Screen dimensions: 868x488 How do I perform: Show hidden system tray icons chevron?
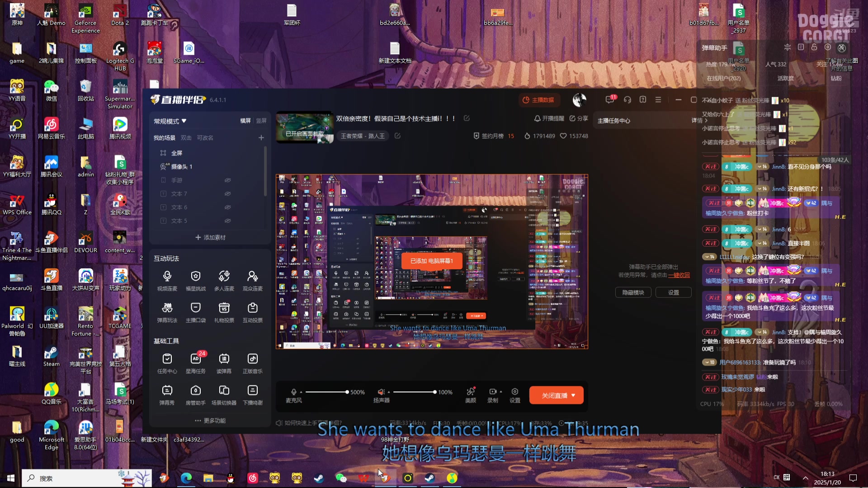click(x=806, y=478)
